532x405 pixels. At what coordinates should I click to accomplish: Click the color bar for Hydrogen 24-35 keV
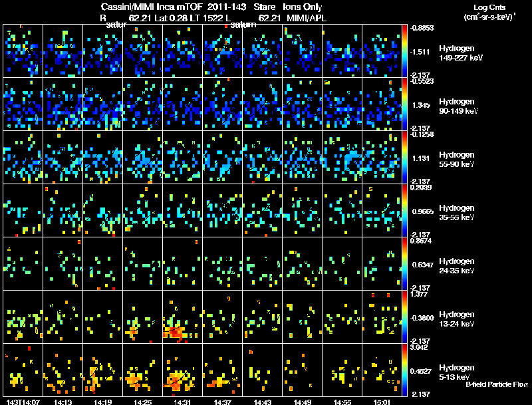pyautogui.click(x=404, y=264)
